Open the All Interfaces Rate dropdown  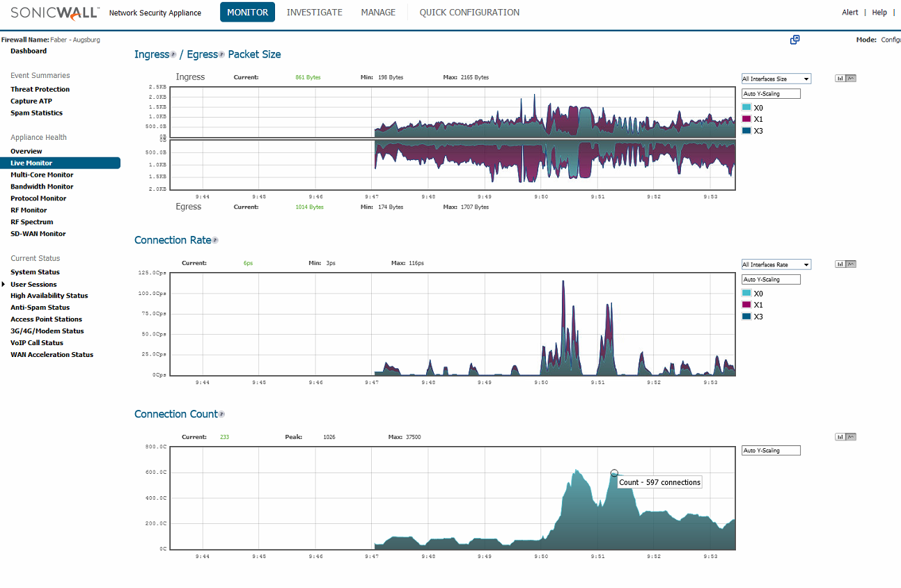[776, 264]
